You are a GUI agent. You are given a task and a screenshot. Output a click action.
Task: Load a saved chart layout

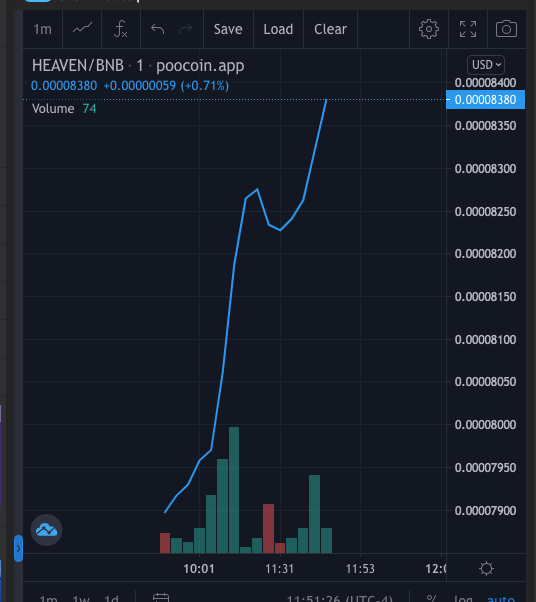[x=278, y=29]
